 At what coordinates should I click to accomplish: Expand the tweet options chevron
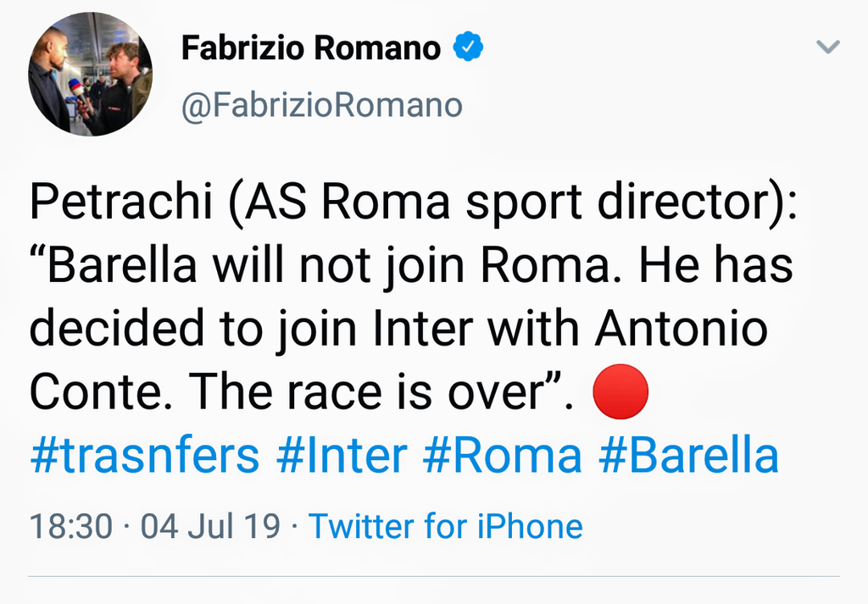828,47
